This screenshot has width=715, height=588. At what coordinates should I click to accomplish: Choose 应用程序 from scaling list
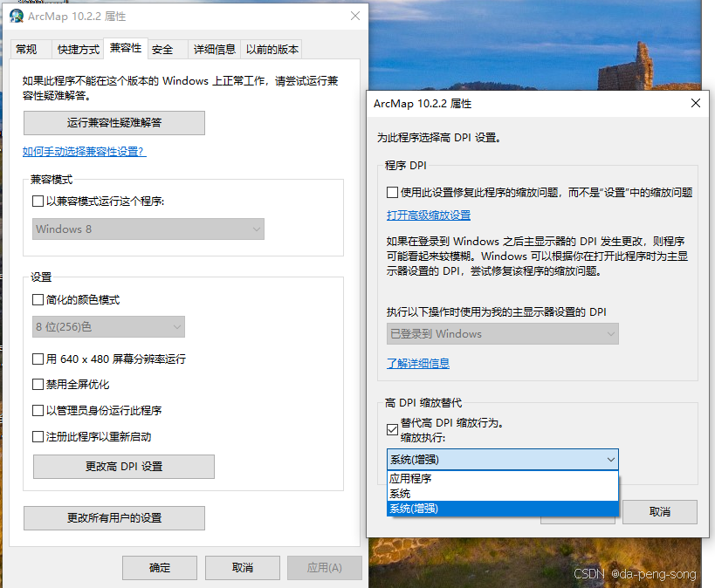coord(503,479)
